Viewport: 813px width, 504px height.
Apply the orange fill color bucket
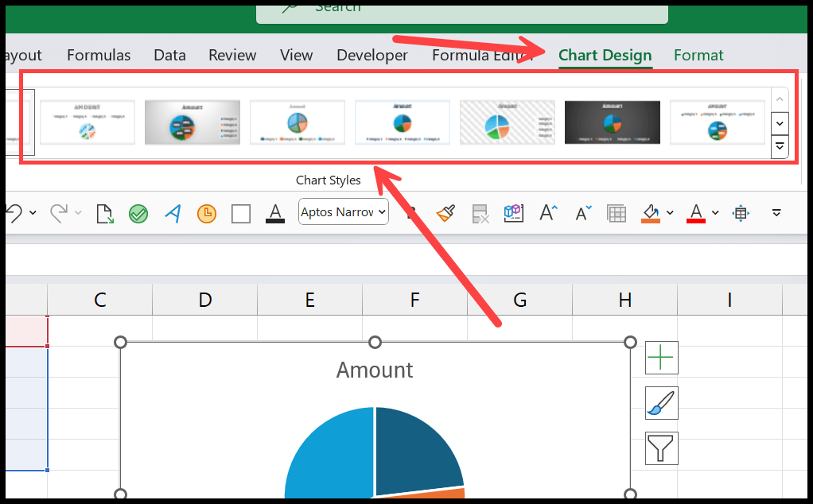click(651, 213)
